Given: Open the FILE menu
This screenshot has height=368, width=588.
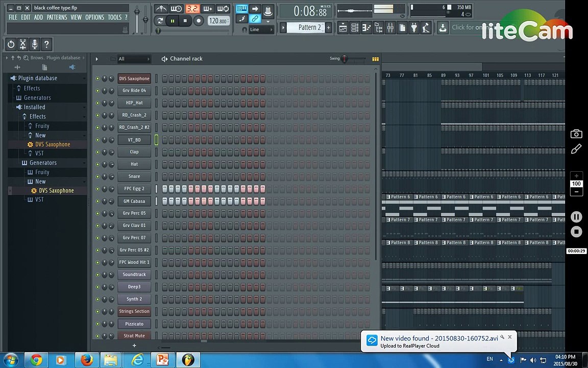Looking at the screenshot, I should (x=13, y=17).
